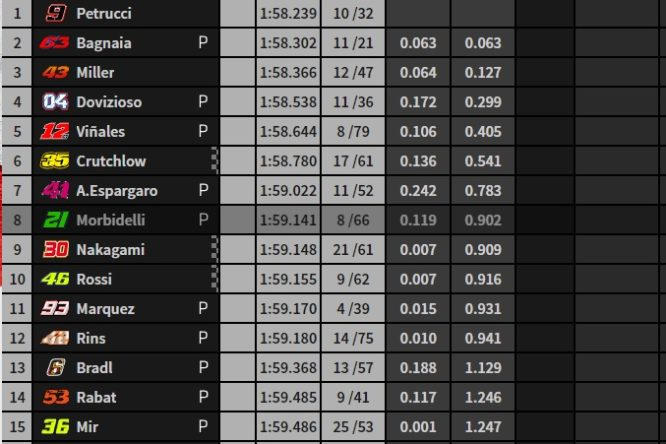The width and height of the screenshot is (666, 444).
Task: Select Marquez's 93 number icon
Action: pos(55,308)
